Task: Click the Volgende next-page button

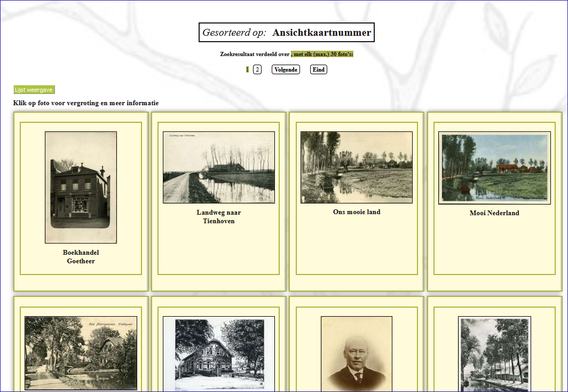Action: pyautogui.click(x=286, y=69)
